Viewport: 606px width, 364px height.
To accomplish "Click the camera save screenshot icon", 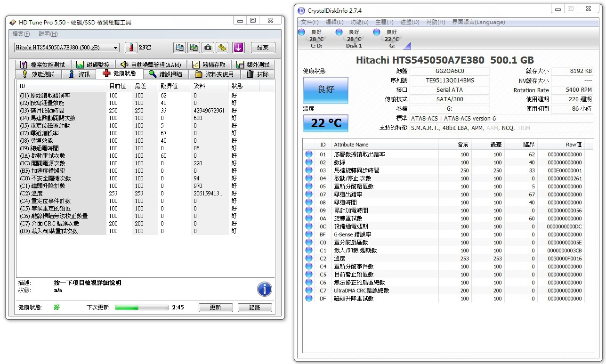I will pos(208,48).
